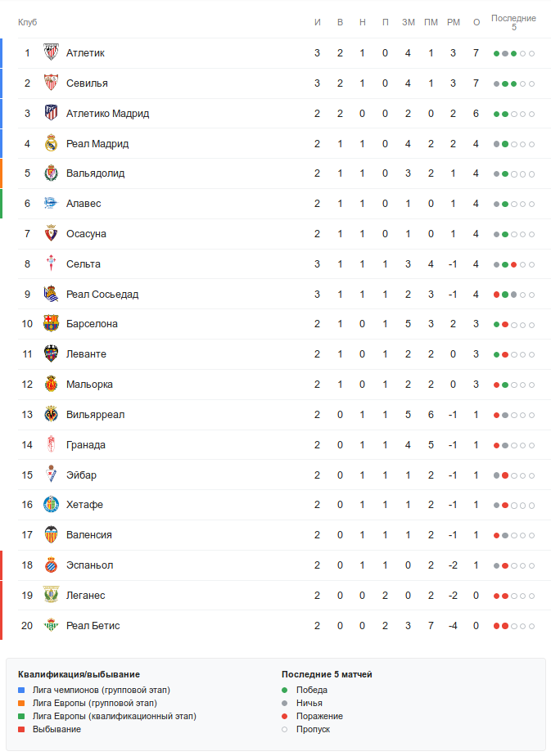Click the Athletic club crest icon
551x756 pixels.
51,53
